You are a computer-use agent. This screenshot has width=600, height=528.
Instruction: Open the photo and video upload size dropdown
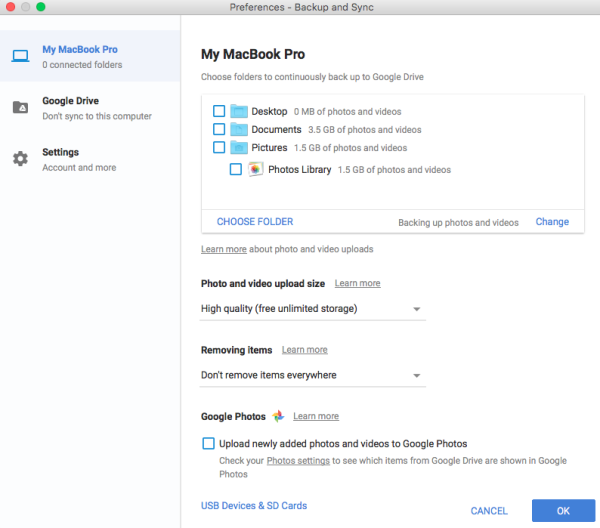313,309
